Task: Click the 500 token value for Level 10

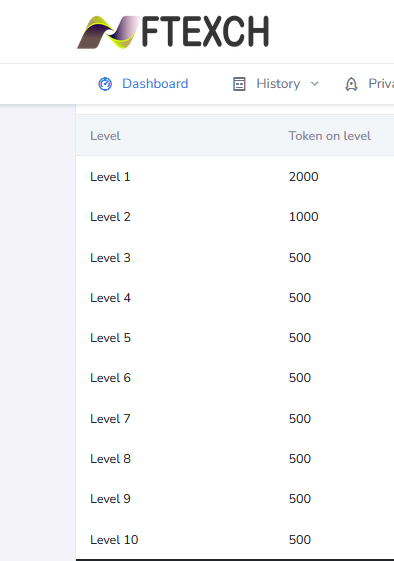Action: click(x=300, y=540)
